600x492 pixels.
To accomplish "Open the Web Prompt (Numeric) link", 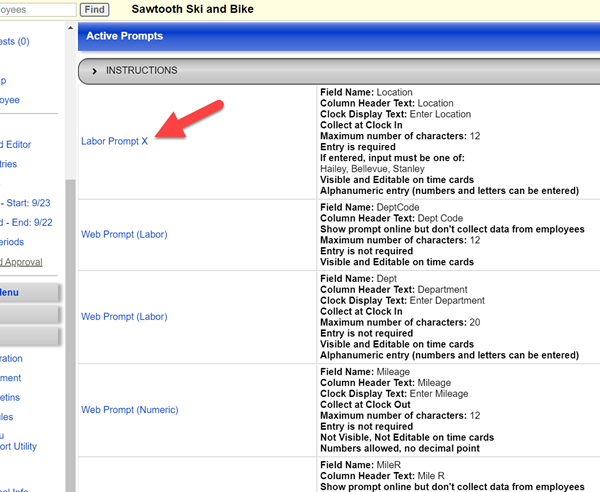I will [x=129, y=409].
